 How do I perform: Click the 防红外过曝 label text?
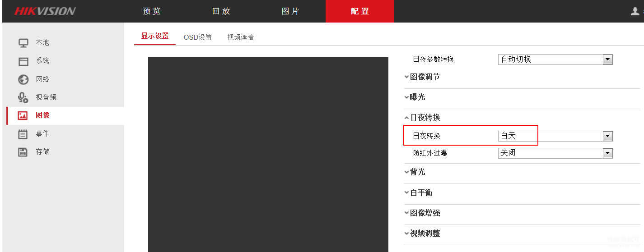pyautogui.click(x=430, y=153)
